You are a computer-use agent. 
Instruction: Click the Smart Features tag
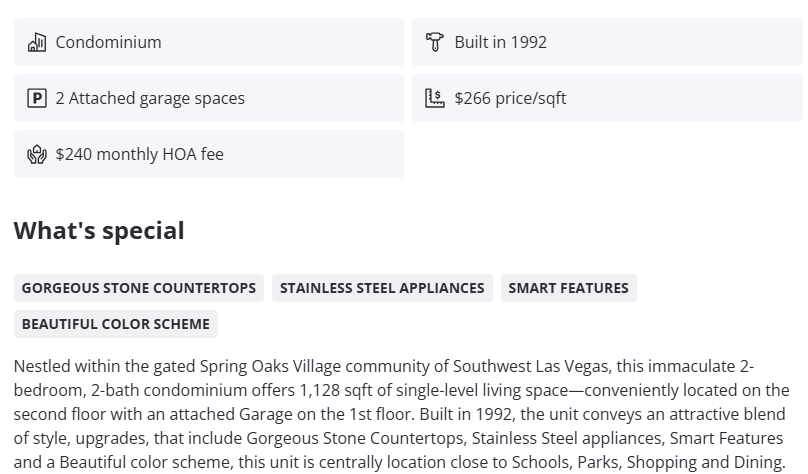568,288
